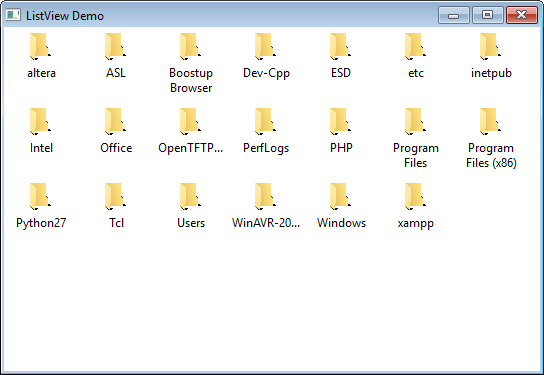Click the "altera" label text
544x375 pixels.
(x=41, y=73)
